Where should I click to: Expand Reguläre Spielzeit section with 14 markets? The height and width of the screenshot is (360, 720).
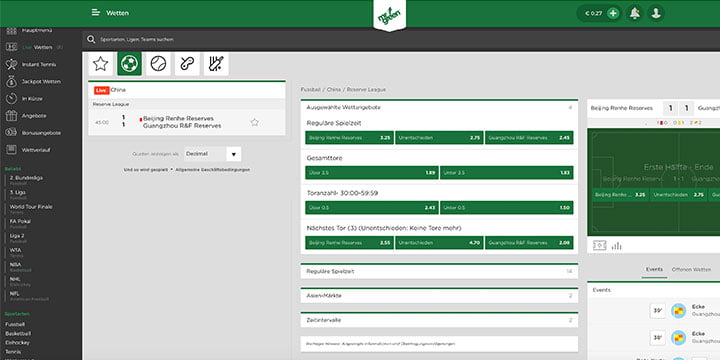[x=439, y=271]
